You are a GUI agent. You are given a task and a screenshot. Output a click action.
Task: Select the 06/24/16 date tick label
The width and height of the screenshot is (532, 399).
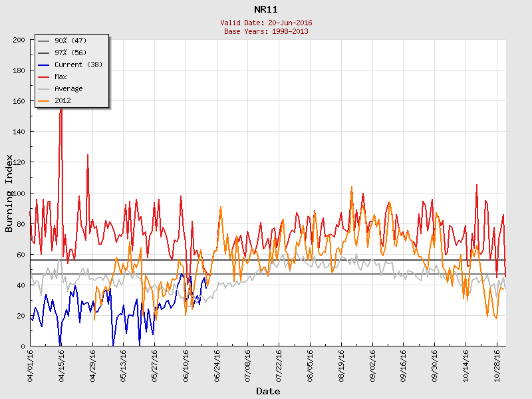(x=217, y=364)
